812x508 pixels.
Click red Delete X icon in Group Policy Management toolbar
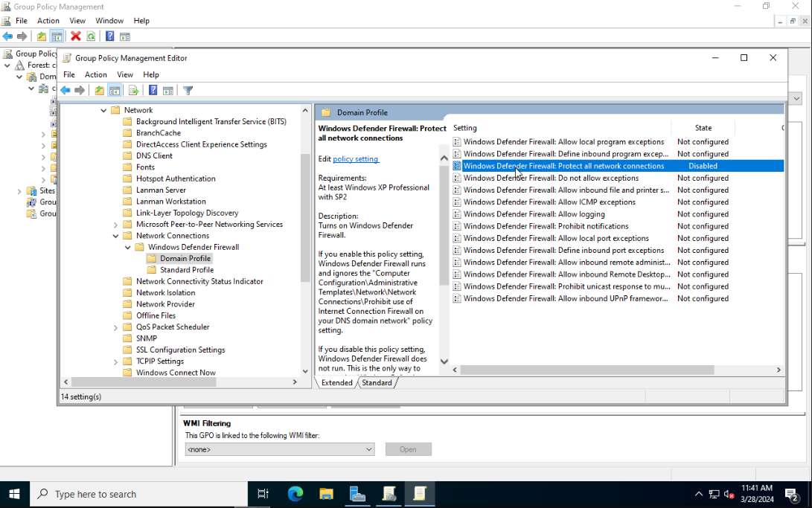[x=76, y=36]
